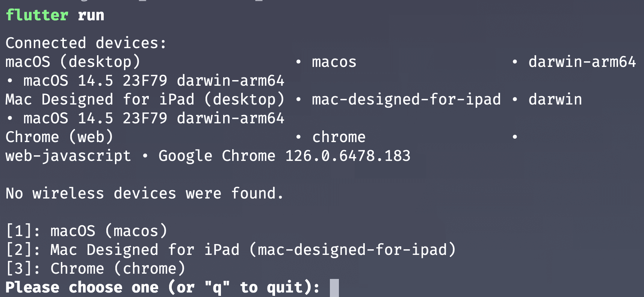Click standalone "darwin" after mac-designed-for-ipad

coord(555,100)
